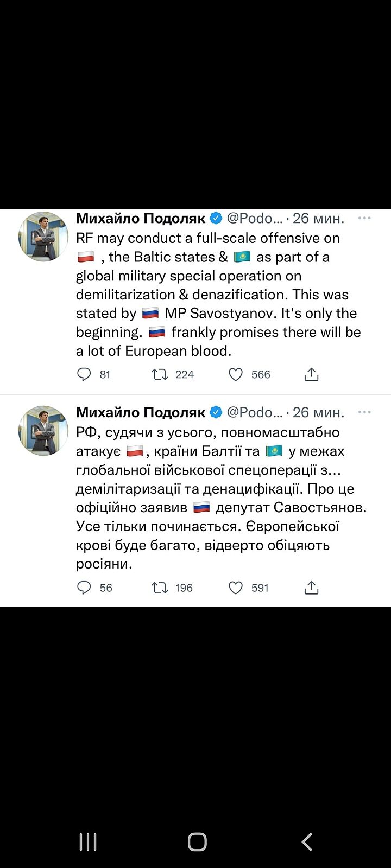Share the Ukrainian-language tweet
This screenshot has height=868, width=391.
(311, 588)
